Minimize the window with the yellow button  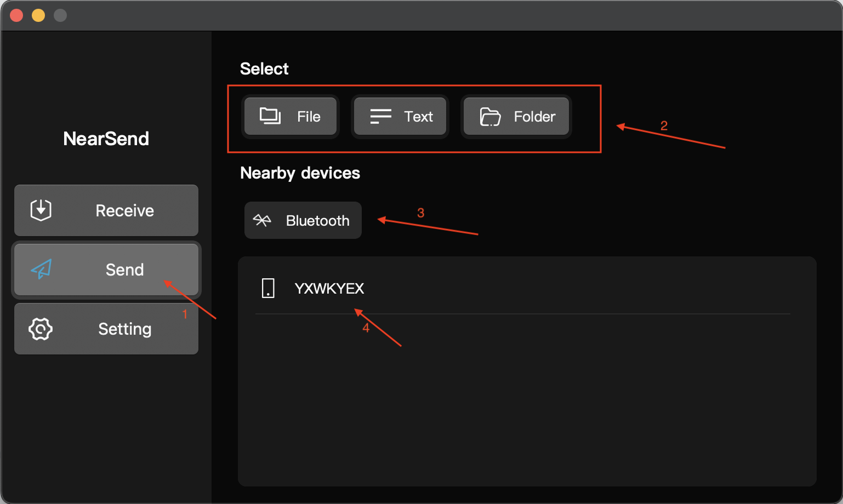[38, 15]
